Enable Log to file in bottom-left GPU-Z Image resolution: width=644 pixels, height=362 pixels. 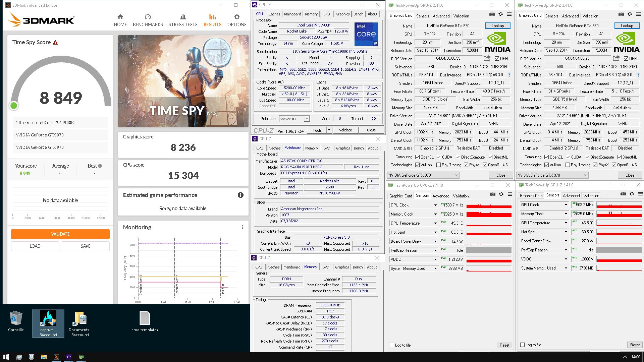coord(392,345)
